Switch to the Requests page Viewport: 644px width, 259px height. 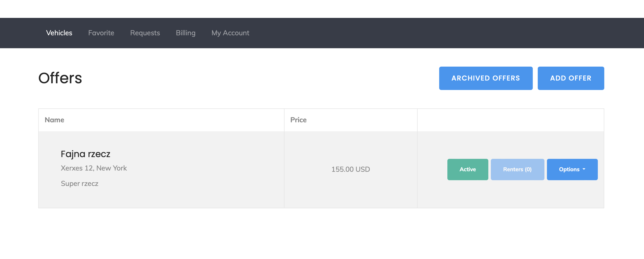click(145, 33)
